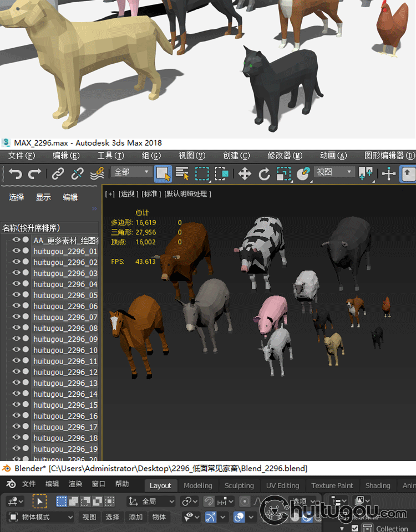416x532 pixels.
Task: Activate the Select and Move tool
Action: click(245, 174)
